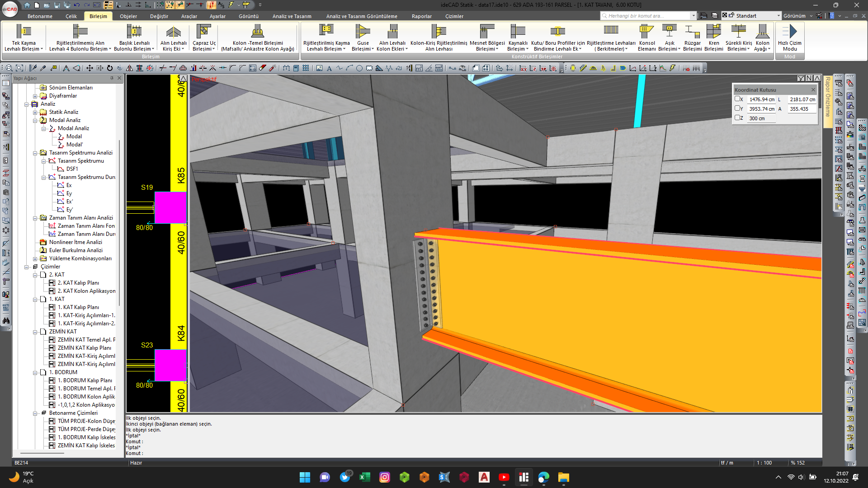Image resolution: width=868 pixels, height=488 pixels.
Task: Toggle the Y coordinate lock checkbox
Action: tap(737, 108)
